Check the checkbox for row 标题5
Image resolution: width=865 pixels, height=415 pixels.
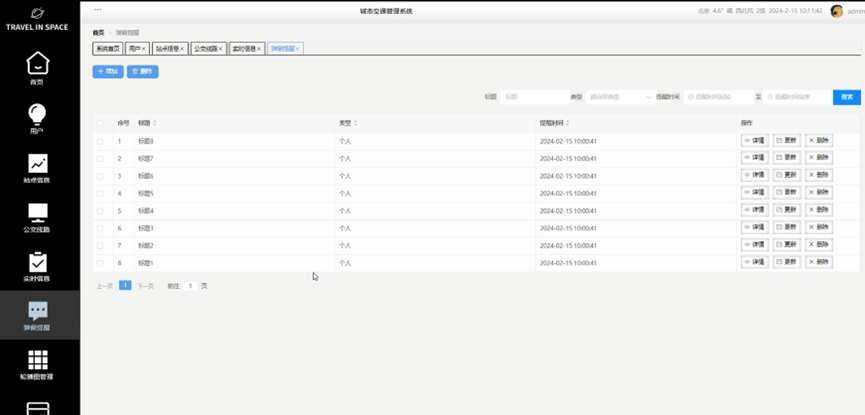coord(100,193)
